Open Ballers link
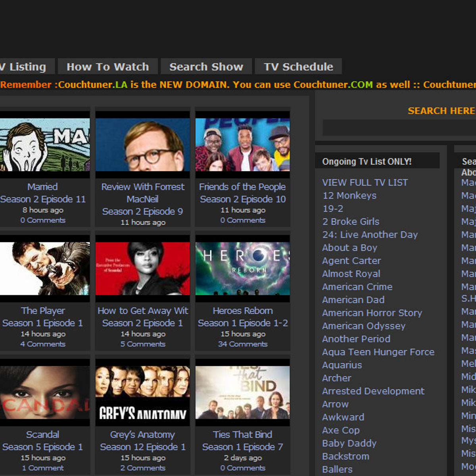Screen dimensions: 476x476 tap(337, 469)
